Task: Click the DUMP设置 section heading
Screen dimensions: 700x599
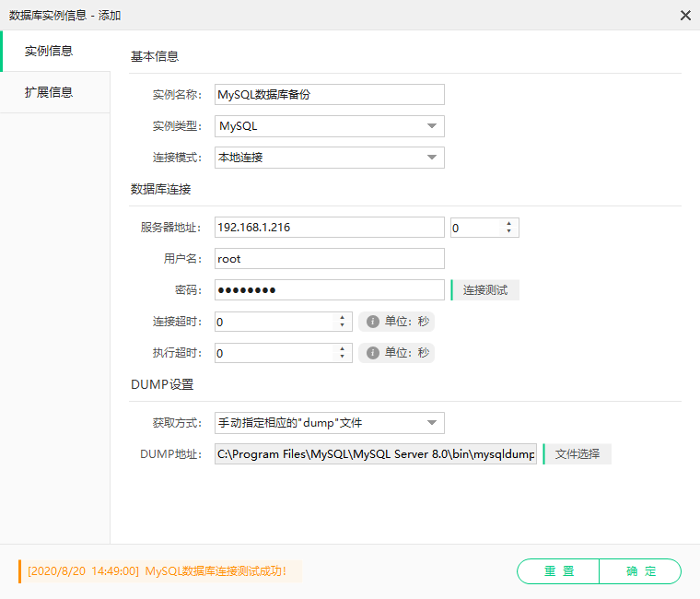Action: (x=162, y=384)
